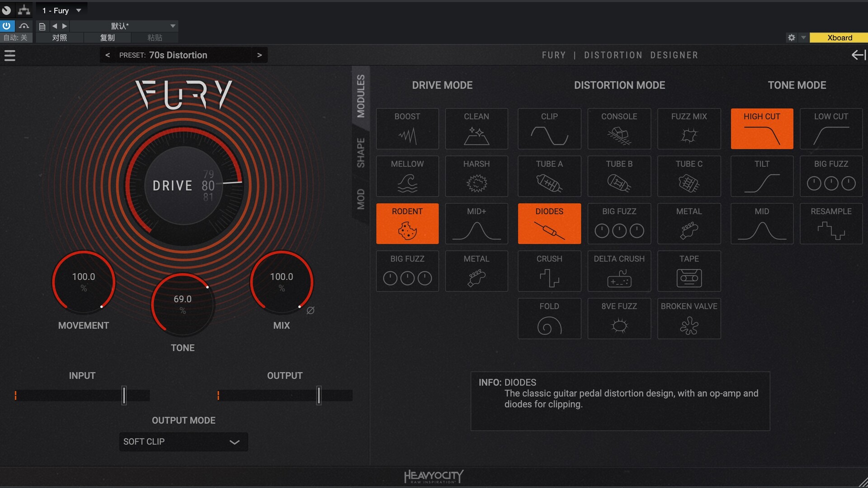Image resolution: width=868 pixels, height=488 pixels.
Task: Click the INPUT level slider
Action: tap(82, 395)
